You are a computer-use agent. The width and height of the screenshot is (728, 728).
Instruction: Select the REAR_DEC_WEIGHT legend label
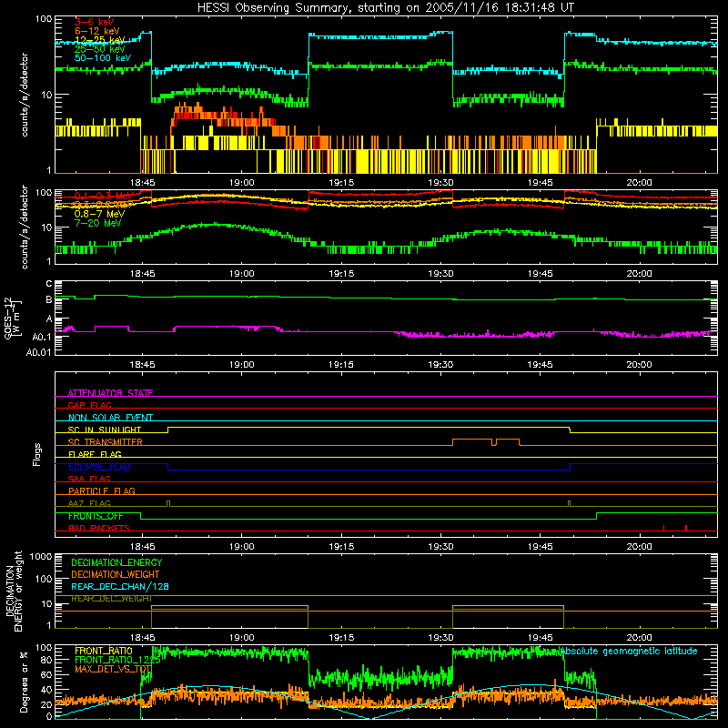click(111, 599)
